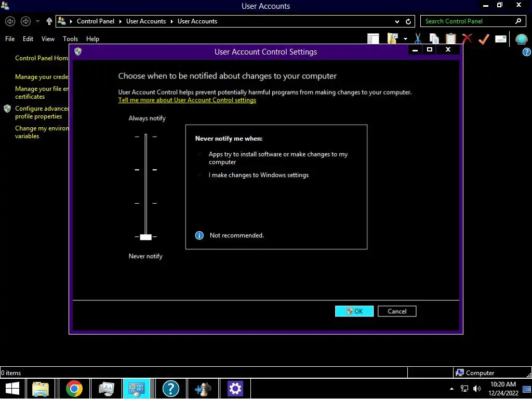Maximize the User Account Control Settings dialog

pyautogui.click(x=430, y=50)
